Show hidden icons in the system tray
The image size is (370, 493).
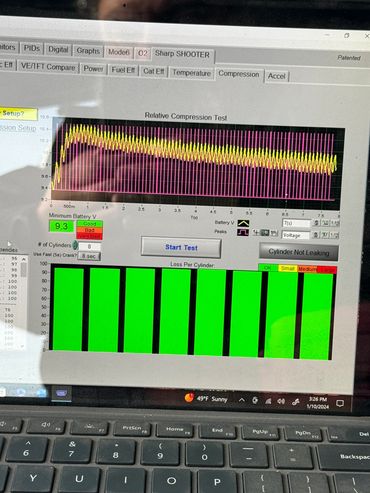click(x=242, y=400)
